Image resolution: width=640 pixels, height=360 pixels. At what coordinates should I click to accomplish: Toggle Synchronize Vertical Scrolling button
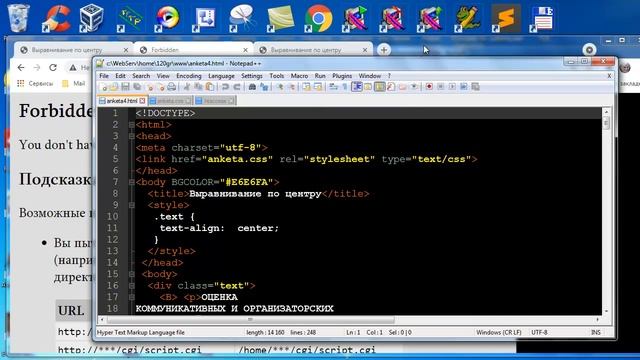[x=306, y=87]
